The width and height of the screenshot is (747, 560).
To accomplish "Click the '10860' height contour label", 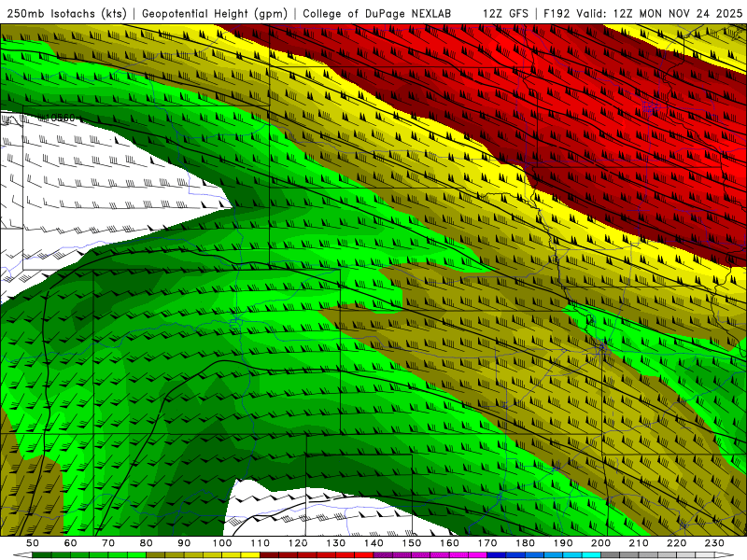I will [59, 118].
